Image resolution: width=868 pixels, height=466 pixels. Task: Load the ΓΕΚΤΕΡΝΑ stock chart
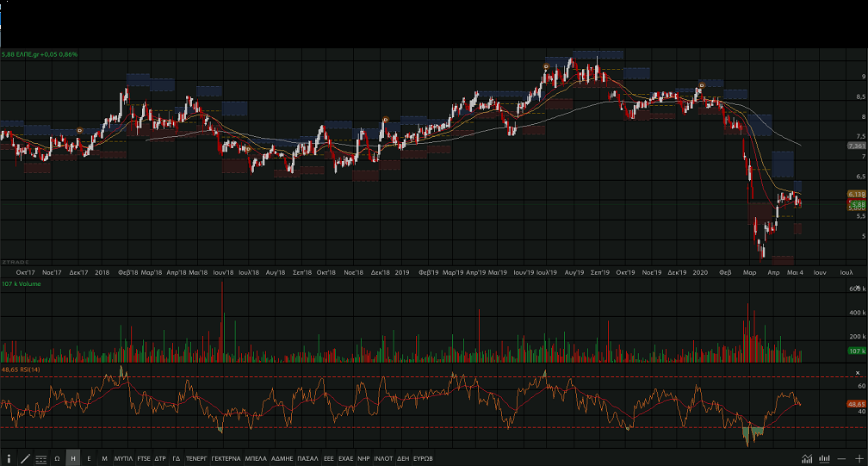point(226,458)
